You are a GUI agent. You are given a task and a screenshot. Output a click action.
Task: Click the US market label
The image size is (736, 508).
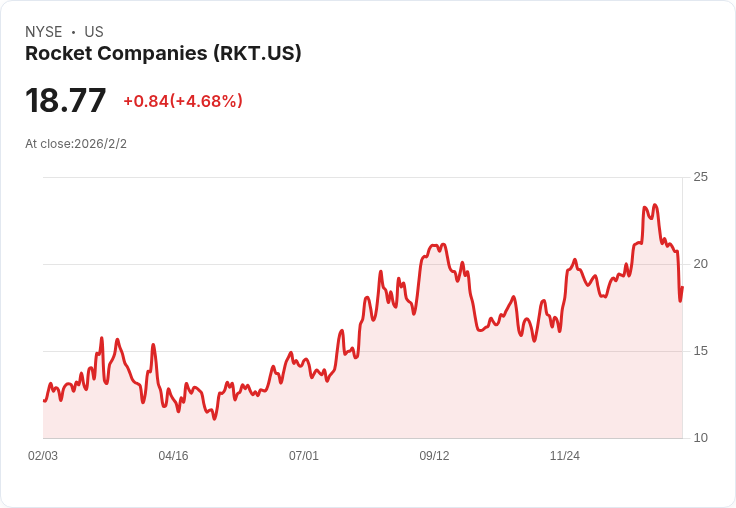tap(94, 32)
